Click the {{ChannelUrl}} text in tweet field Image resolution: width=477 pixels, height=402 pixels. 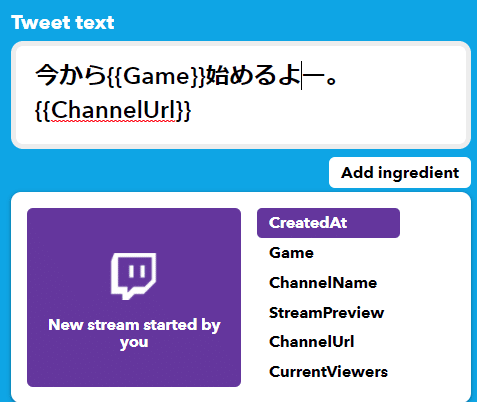click(113, 110)
